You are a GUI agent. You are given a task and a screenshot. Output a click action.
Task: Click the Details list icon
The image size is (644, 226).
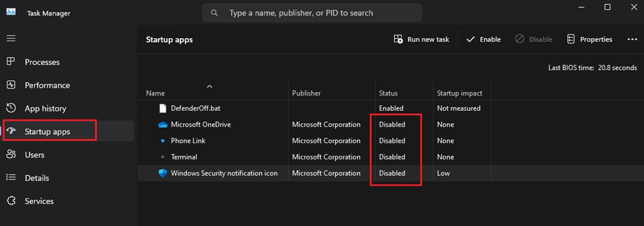click(11, 178)
